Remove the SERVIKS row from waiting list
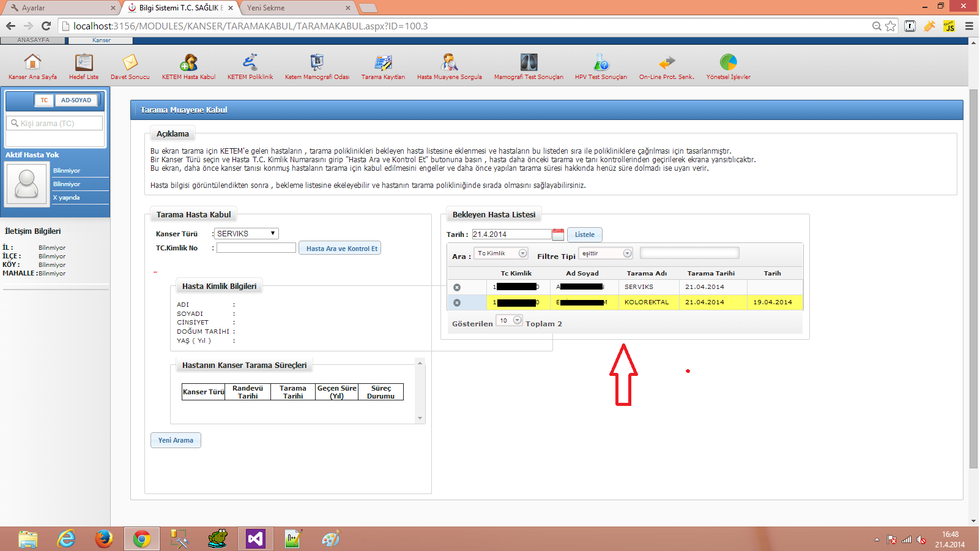 point(457,287)
